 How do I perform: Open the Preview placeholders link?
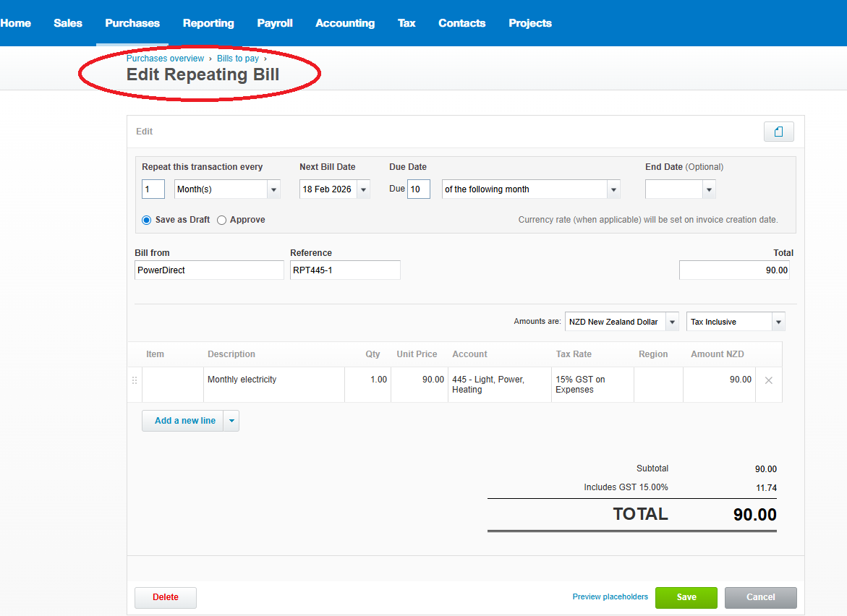610,597
